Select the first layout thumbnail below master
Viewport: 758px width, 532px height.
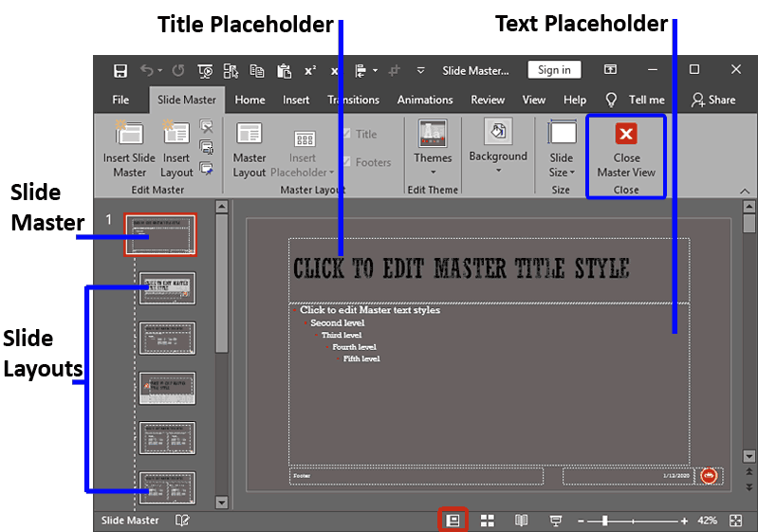click(x=167, y=288)
